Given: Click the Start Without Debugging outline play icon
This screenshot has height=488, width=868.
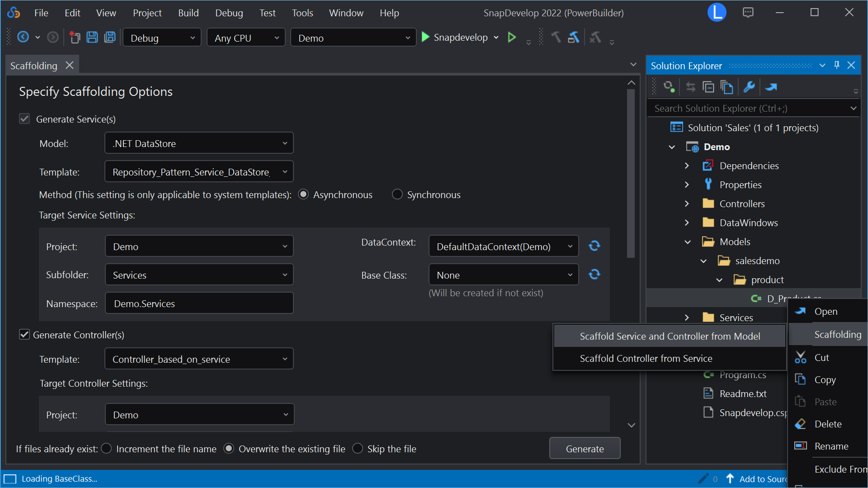Looking at the screenshot, I should pyautogui.click(x=512, y=37).
